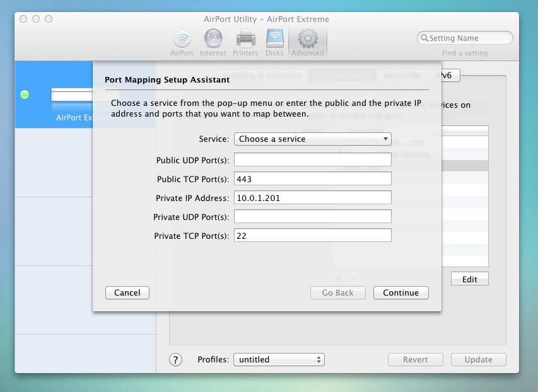Open the help question mark button
Image resolution: width=538 pixels, height=392 pixels.
point(176,359)
